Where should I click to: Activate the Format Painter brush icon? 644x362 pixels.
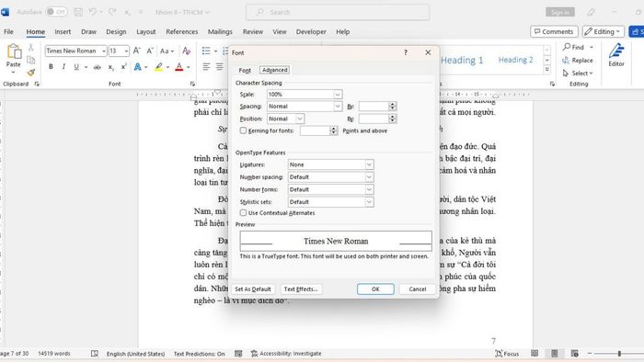click(x=30, y=73)
